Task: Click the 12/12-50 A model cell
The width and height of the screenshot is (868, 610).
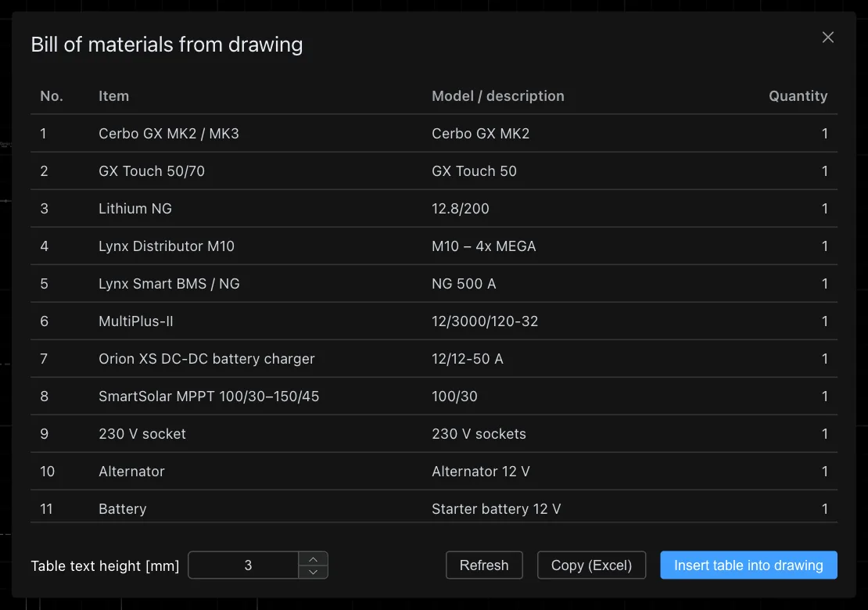Action: coord(467,359)
